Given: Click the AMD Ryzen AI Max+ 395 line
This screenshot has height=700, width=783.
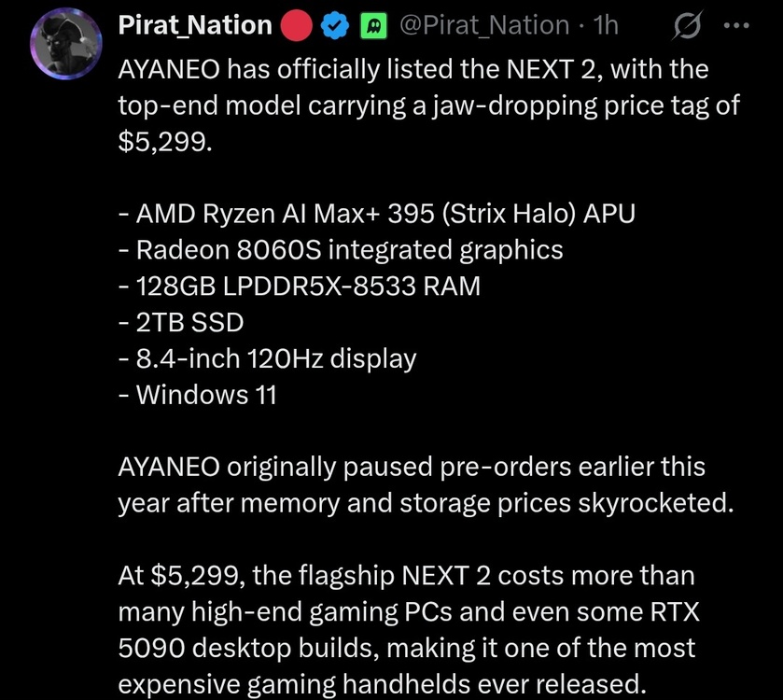Looking at the screenshot, I should [377, 214].
